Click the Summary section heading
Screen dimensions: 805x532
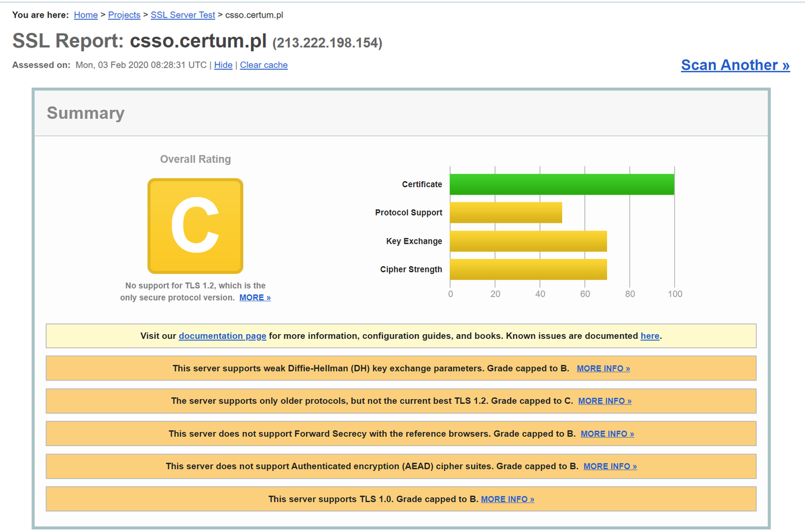tap(85, 113)
